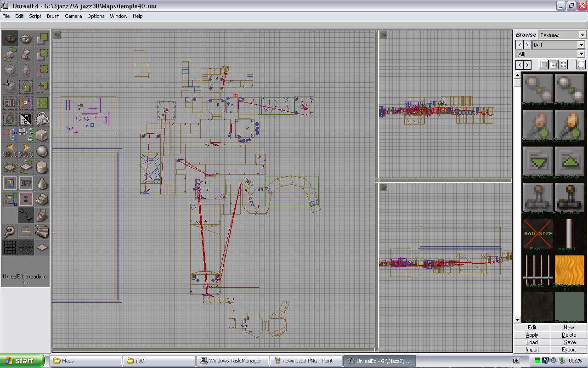Screen dimensions: 588x368
Task: Toggle transparent cube show mode icon
Action: (x=10, y=71)
